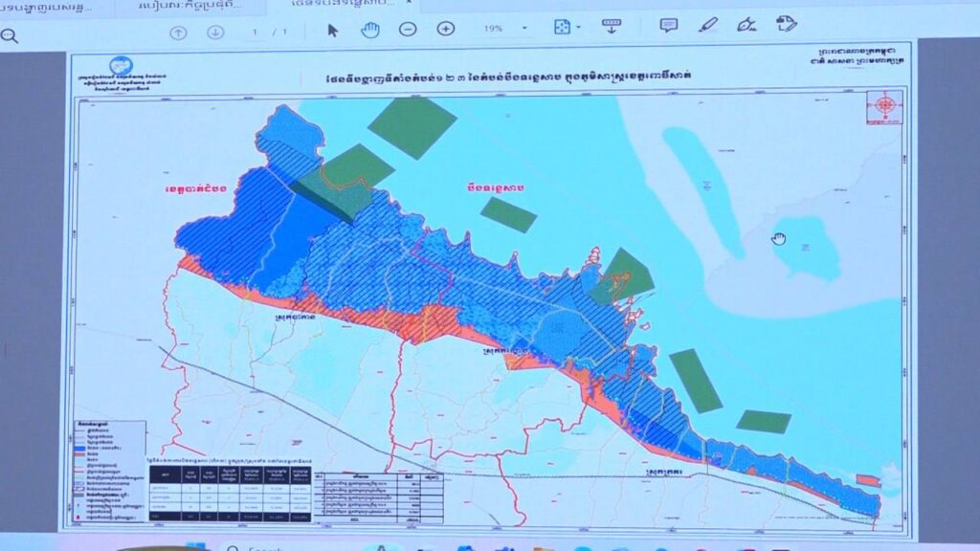Click the scrolling mode download-arrow icon
Image resolution: width=980 pixels, height=551 pixels.
(611, 26)
